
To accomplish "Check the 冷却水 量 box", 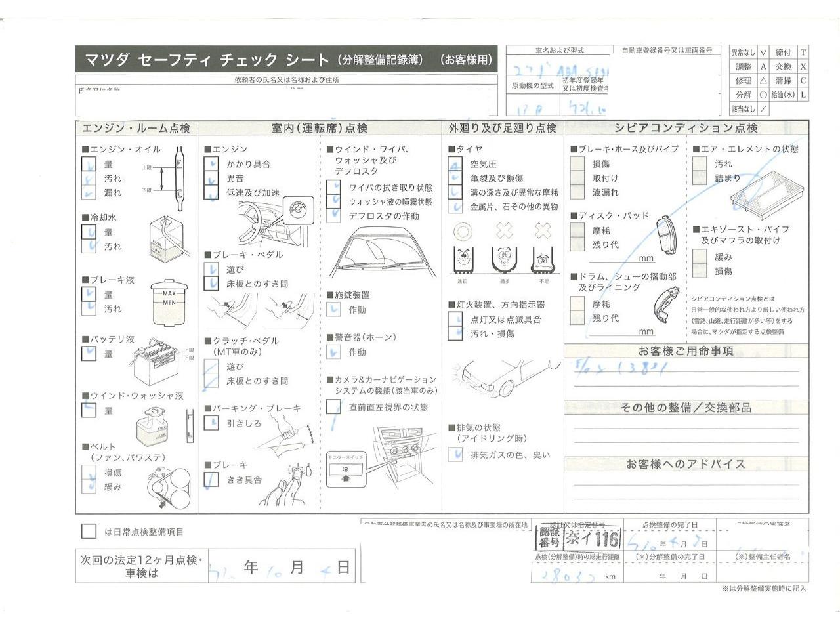I will pyautogui.click(x=89, y=232).
